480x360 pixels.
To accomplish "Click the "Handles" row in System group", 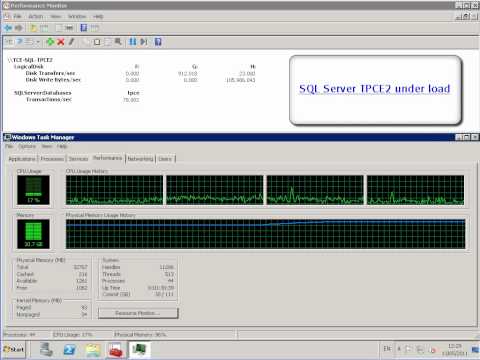I will (x=138, y=267).
